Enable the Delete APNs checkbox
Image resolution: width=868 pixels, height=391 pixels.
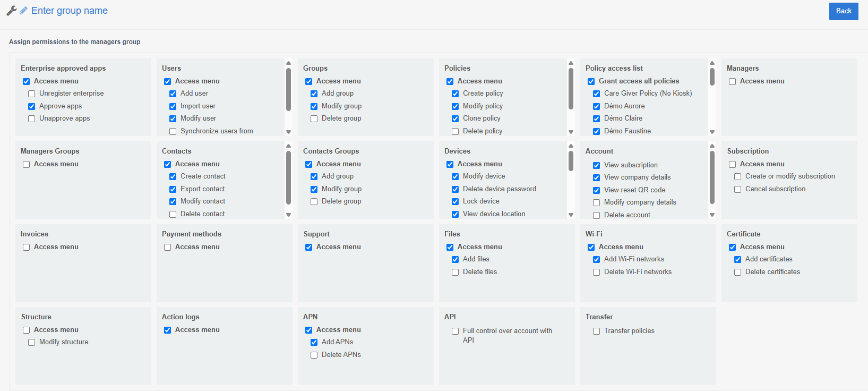[314, 355]
